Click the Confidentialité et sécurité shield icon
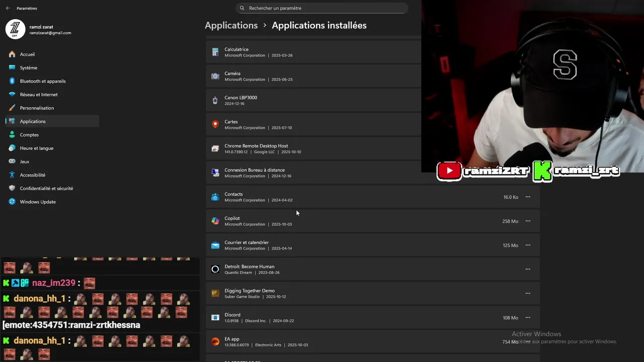The width and height of the screenshot is (644, 362). [12, 189]
